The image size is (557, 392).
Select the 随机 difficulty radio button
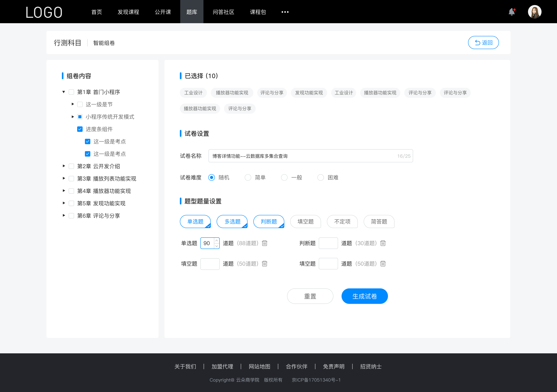click(211, 177)
